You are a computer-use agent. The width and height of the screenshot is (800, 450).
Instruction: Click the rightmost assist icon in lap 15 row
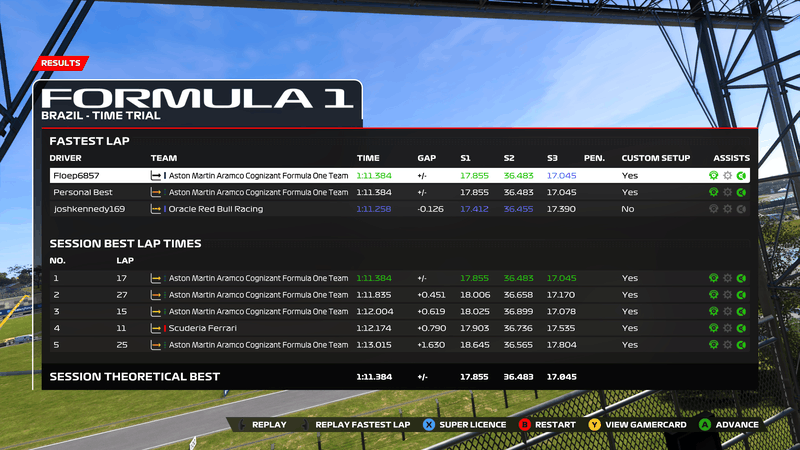pyautogui.click(x=741, y=312)
